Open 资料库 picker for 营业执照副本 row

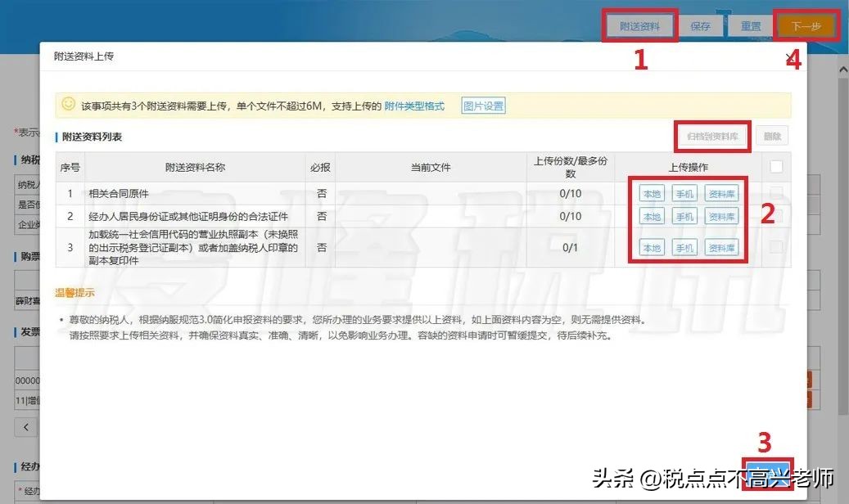point(722,246)
